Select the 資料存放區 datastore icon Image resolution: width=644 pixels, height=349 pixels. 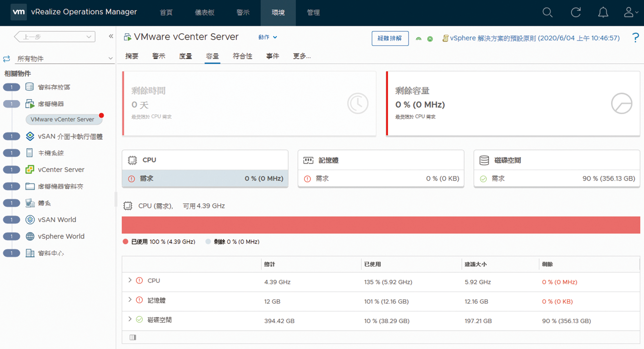(30, 87)
